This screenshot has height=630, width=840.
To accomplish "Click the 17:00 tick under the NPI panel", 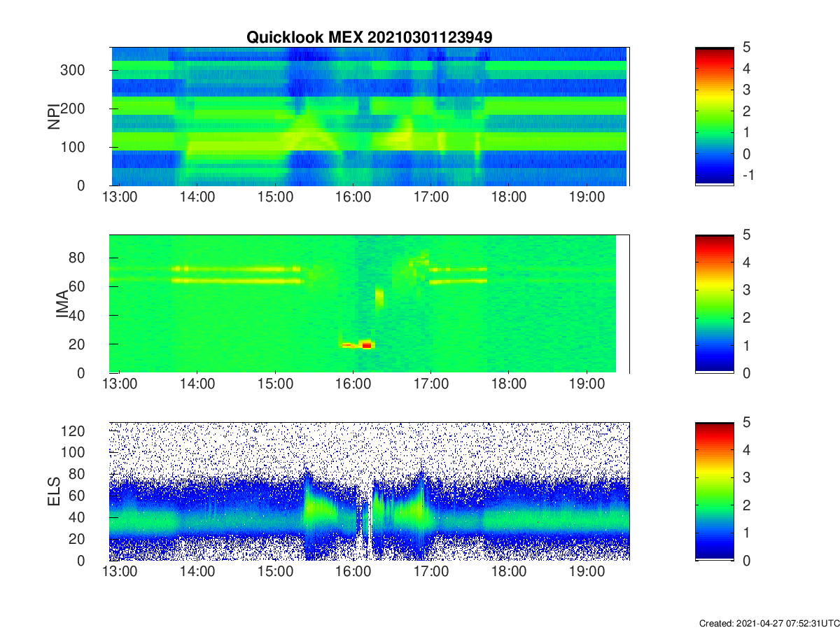I will (431, 197).
